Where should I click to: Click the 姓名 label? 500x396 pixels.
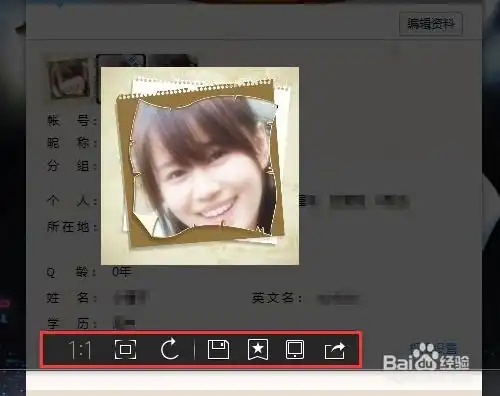click(x=71, y=298)
